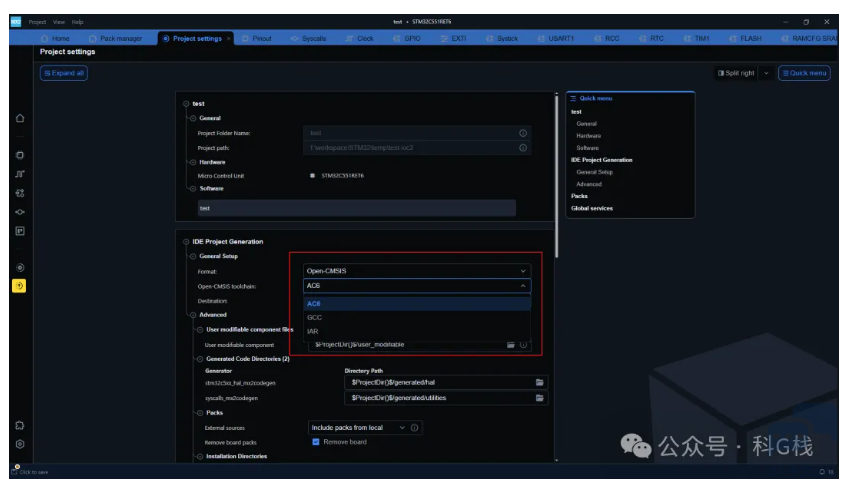The image size is (846, 486).
Task: Click info icon beside External sources dropdown
Action: pyautogui.click(x=415, y=428)
